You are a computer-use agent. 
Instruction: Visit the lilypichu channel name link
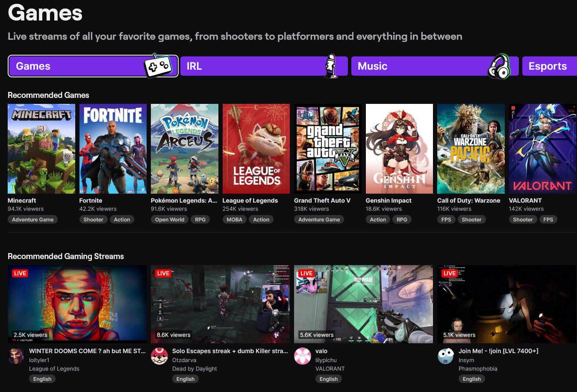point(326,360)
